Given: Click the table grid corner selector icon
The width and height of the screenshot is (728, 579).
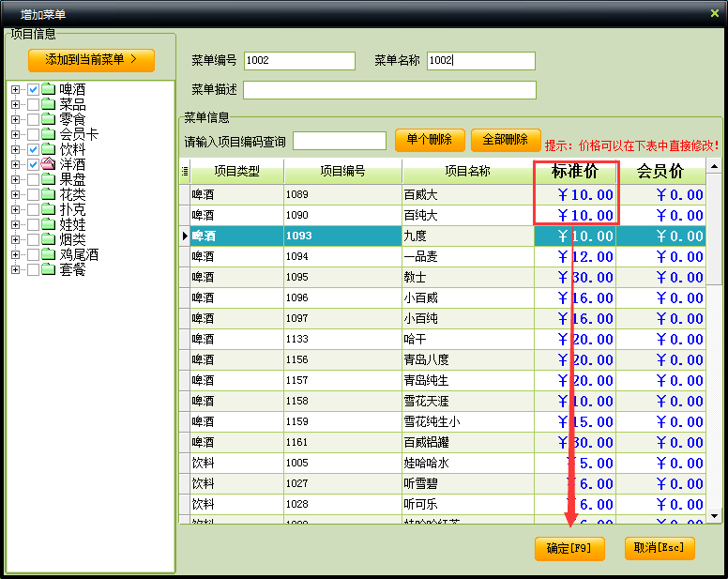Looking at the screenshot, I should (x=185, y=172).
